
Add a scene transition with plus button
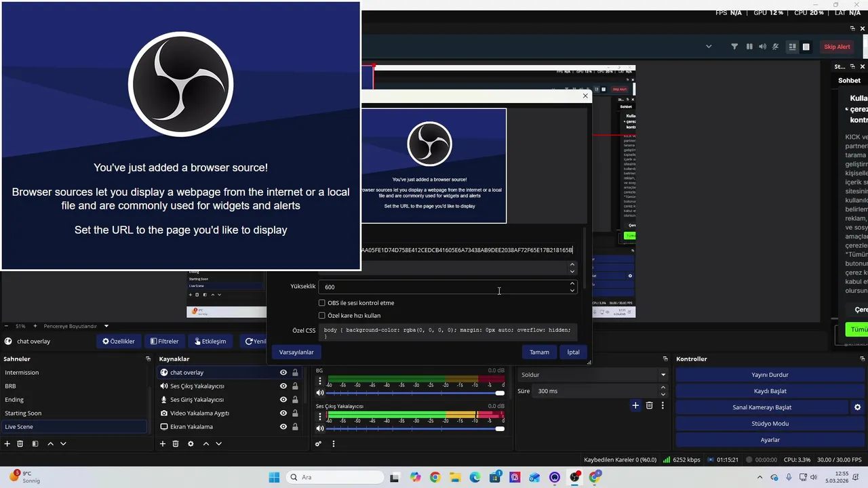635,405
